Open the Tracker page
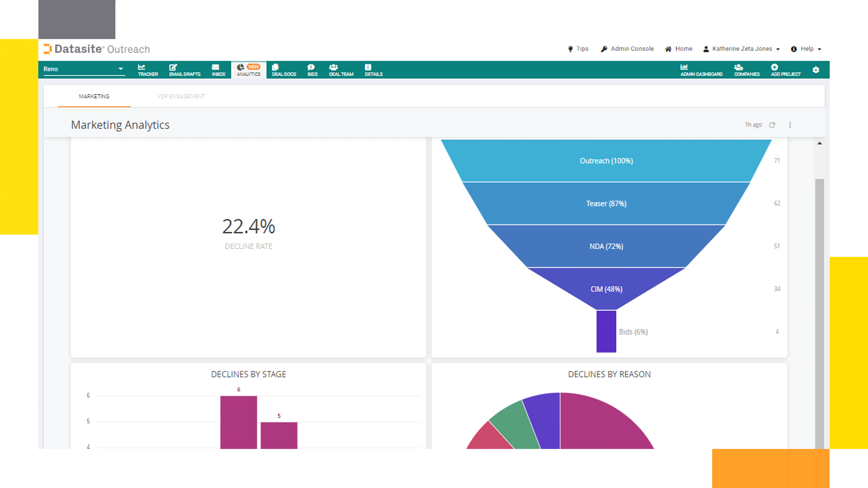Viewport: 868px width, 488px height. (x=148, y=70)
